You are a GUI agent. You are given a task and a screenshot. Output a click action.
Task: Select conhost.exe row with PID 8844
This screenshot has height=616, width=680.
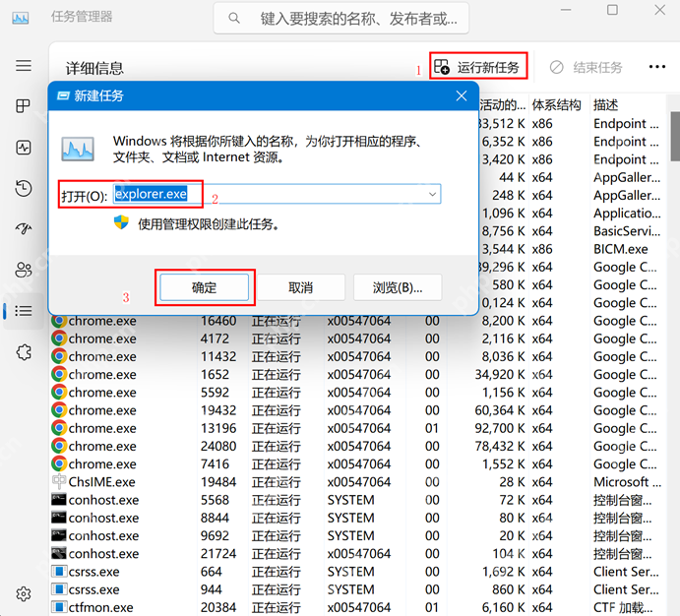(356, 518)
